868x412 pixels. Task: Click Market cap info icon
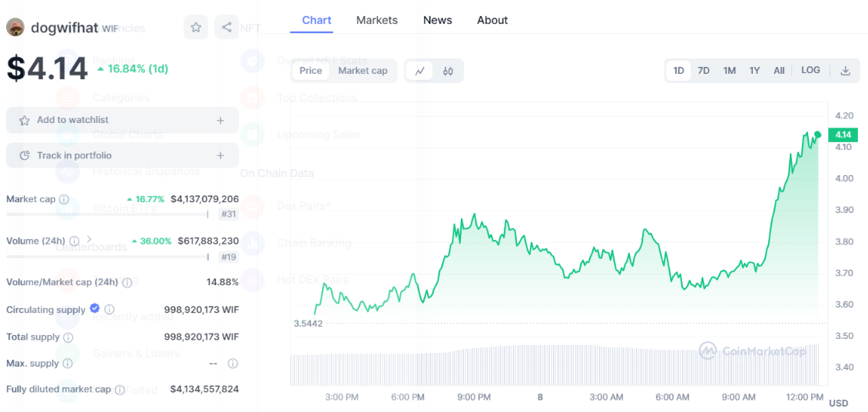(x=64, y=199)
